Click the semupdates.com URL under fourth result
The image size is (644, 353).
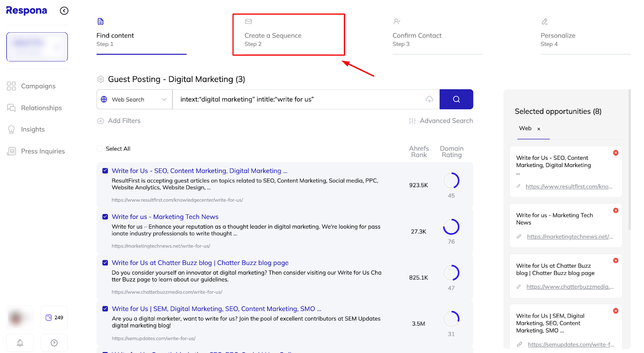tap(154, 339)
